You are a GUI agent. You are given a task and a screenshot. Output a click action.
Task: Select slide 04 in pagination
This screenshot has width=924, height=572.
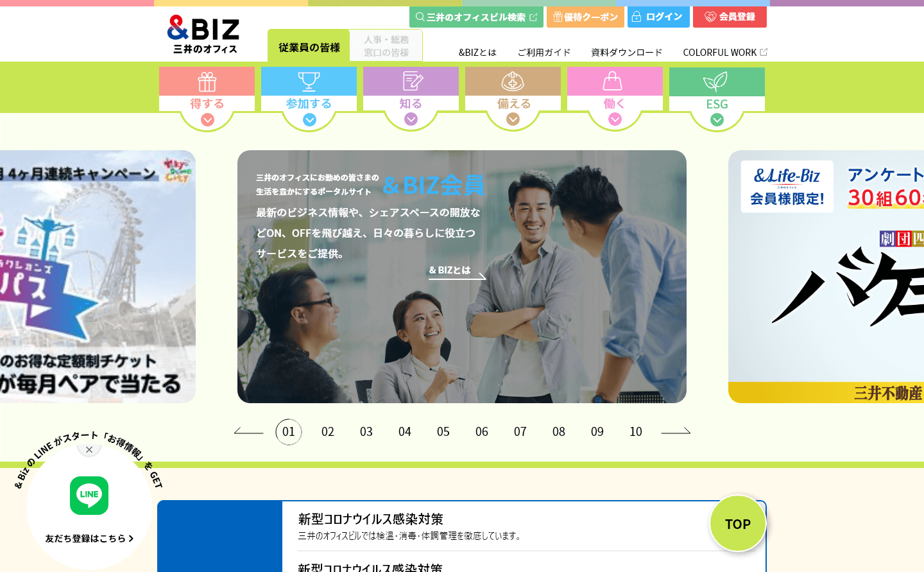point(405,432)
